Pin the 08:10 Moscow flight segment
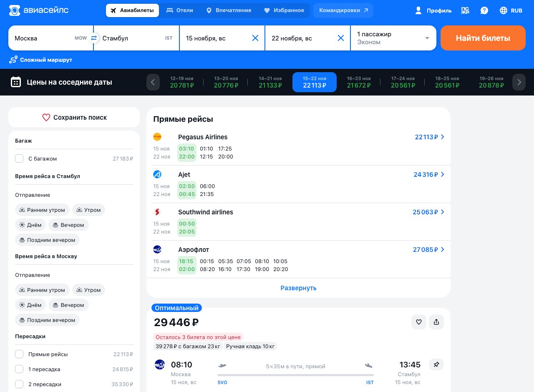This screenshot has width=534, height=392. click(436, 364)
